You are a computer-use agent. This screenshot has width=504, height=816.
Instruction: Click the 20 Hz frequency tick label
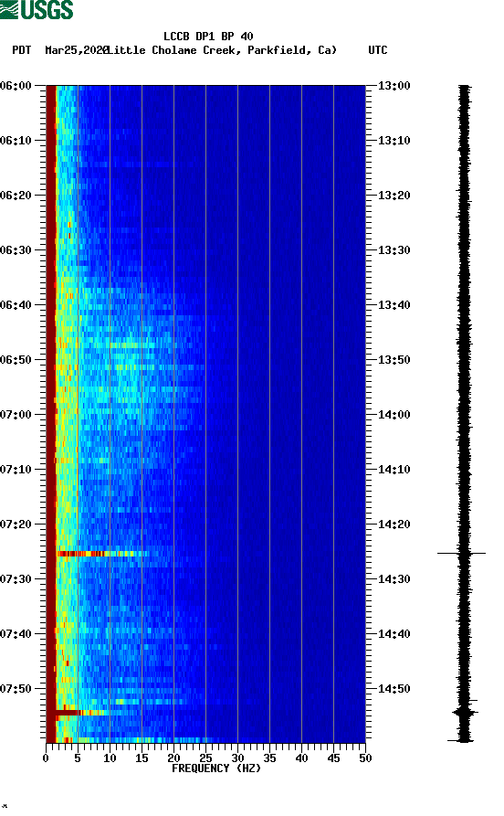point(173,758)
